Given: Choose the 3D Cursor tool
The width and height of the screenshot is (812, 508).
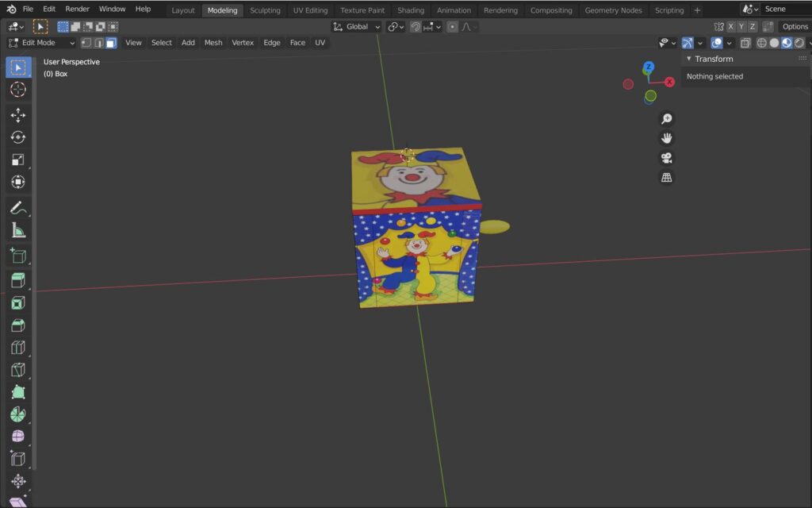Looking at the screenshot, I should 17,90.
